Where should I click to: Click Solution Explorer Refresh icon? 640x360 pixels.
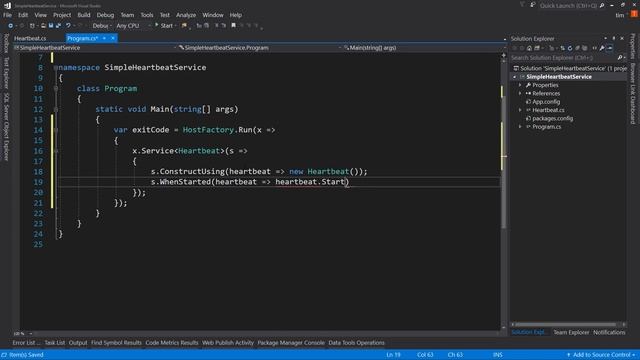pyautogui.click(x=570, y=48)
